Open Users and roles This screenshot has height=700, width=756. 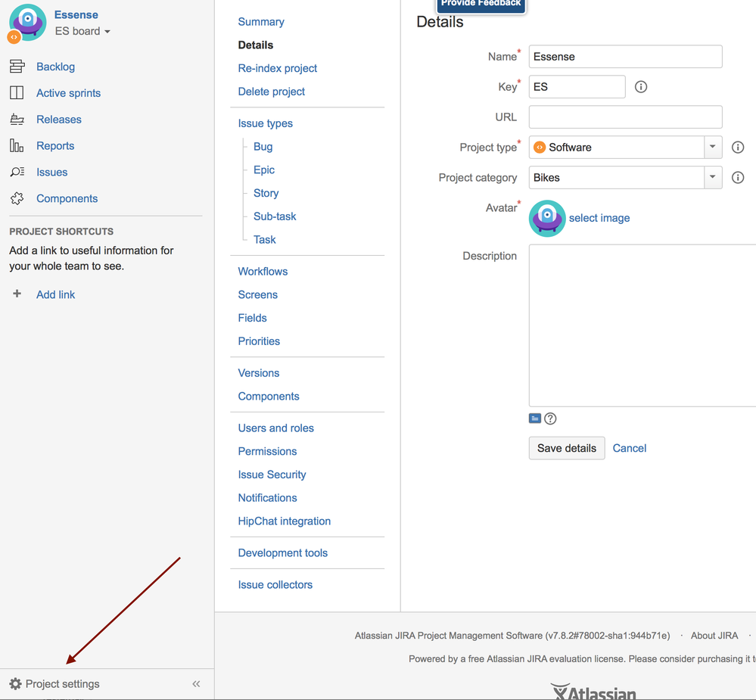(x=275, y=428)
